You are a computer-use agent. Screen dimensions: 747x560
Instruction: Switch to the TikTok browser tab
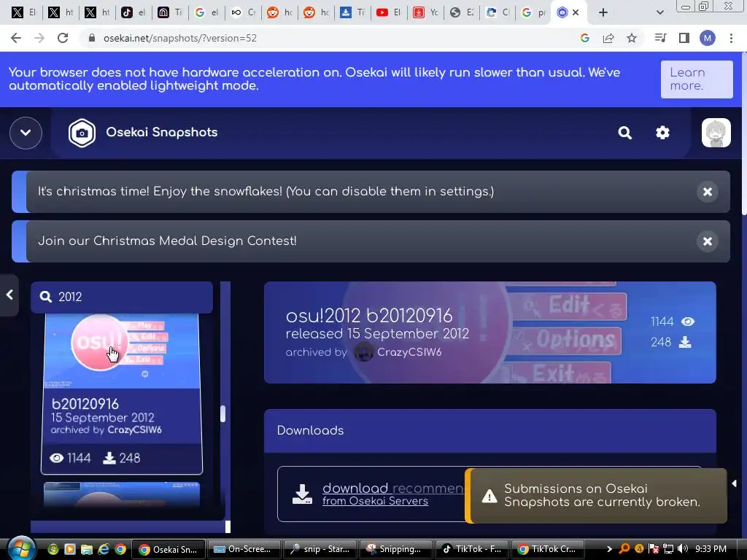tap(133, 12)
